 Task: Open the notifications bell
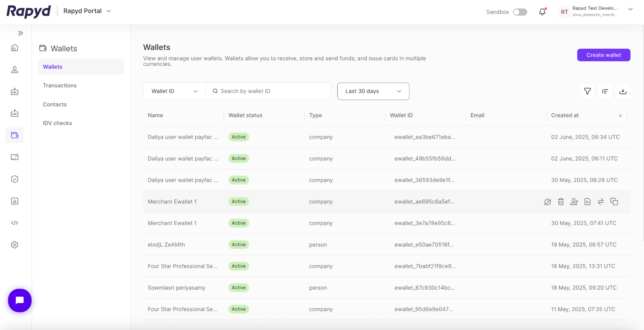[542, 12]
